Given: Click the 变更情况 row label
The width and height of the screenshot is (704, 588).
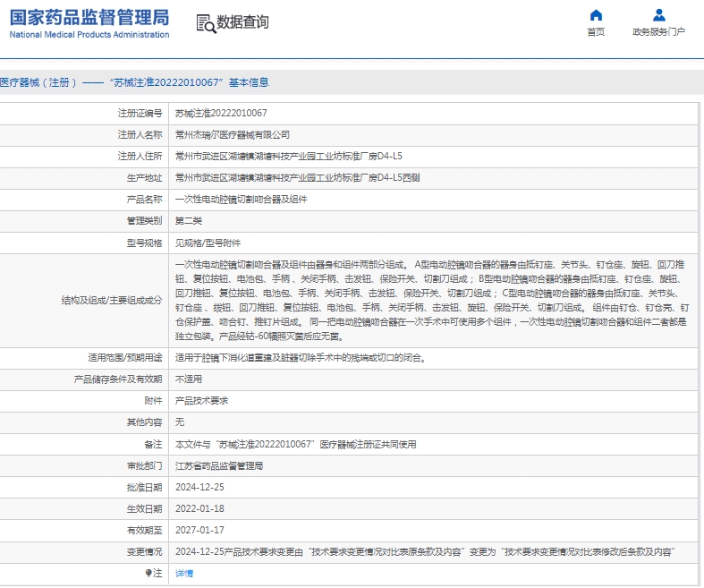Looking at the screenshot, I should pyautogui.click(x=144, y=552).
